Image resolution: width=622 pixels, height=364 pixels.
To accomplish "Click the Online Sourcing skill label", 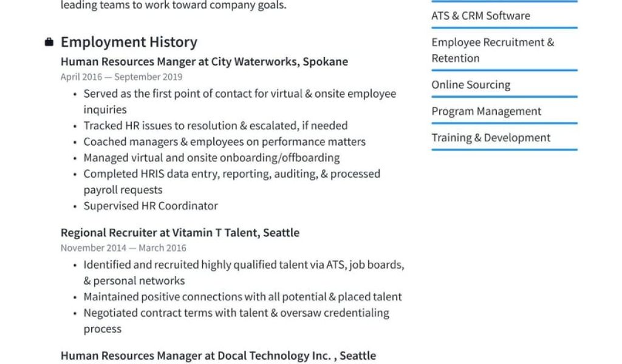I will pyautogui.click(x=471, y=85).
